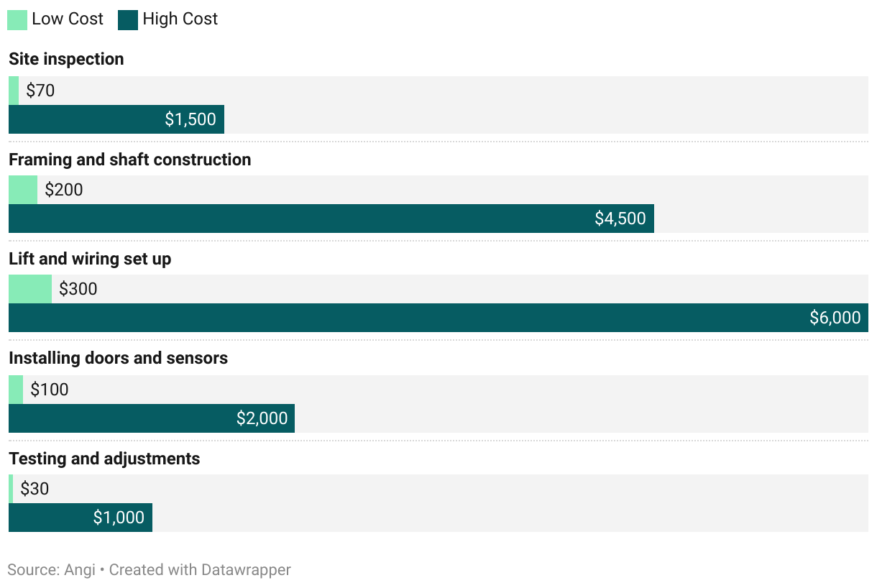Click the High Cost legend color swatch
This screenshot has width=877, height=588.
coord(128,19)
